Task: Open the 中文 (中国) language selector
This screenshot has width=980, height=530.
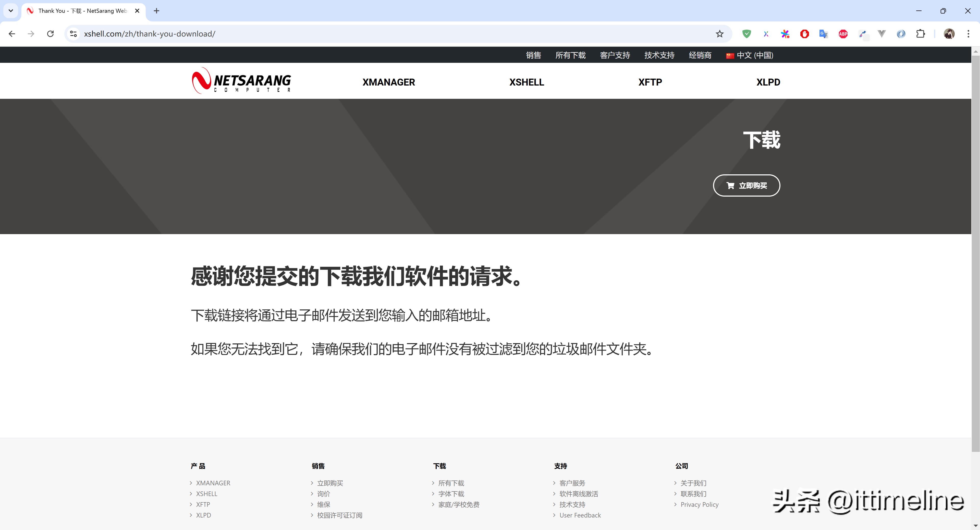Action: (x=750, y=55)
